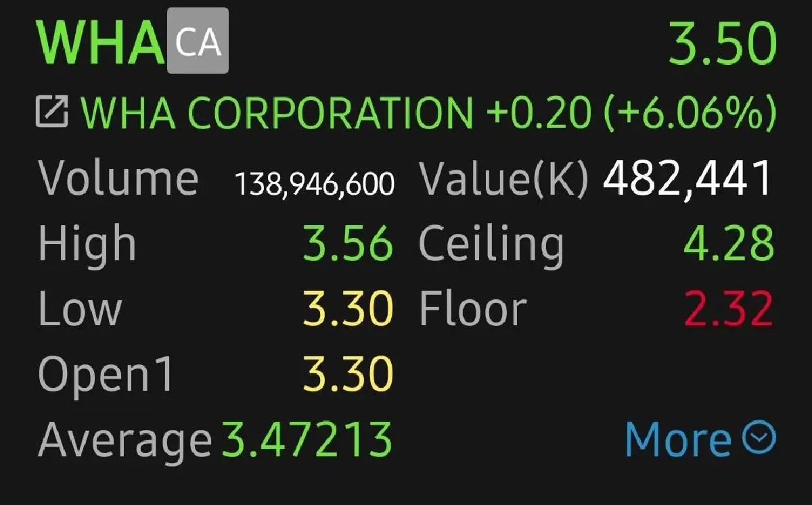Select the value amount 482,441
812x505 pixels.
point(687,178)
